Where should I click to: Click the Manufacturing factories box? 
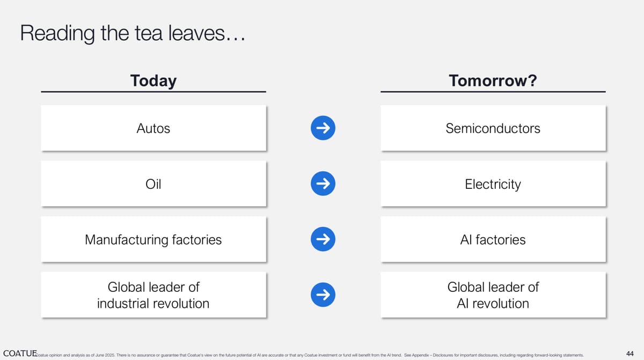[153, 239]
